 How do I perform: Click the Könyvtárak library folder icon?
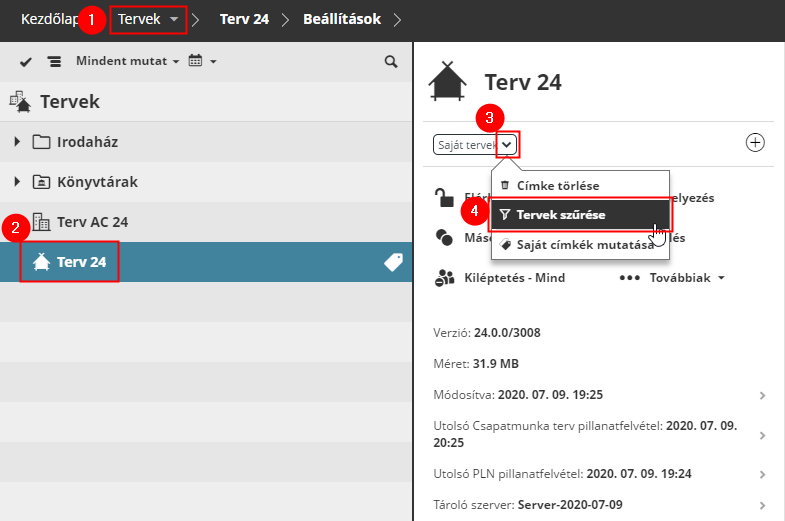(41, 182)
